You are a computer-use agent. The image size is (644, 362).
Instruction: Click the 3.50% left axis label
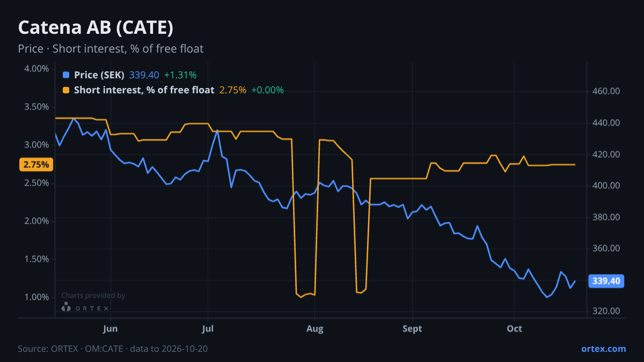(x=36, y=107)
